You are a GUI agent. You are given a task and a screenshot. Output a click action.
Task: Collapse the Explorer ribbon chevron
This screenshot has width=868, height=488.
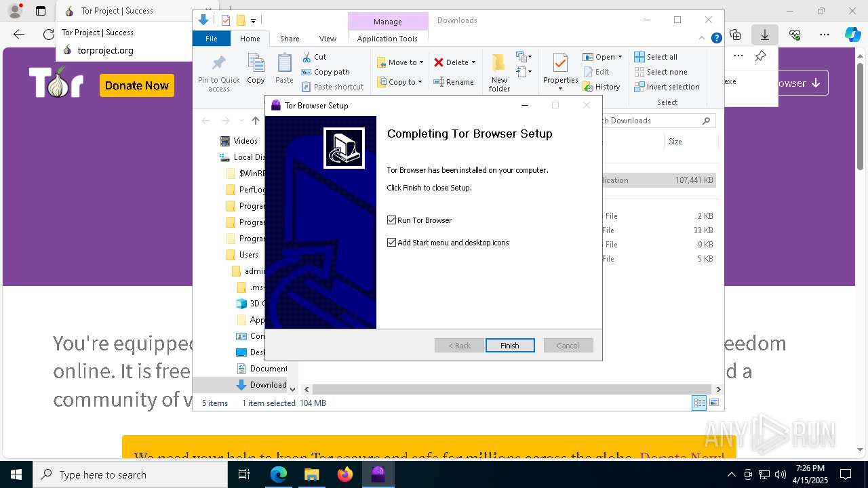pyautogui.click(x=703, y=38)
